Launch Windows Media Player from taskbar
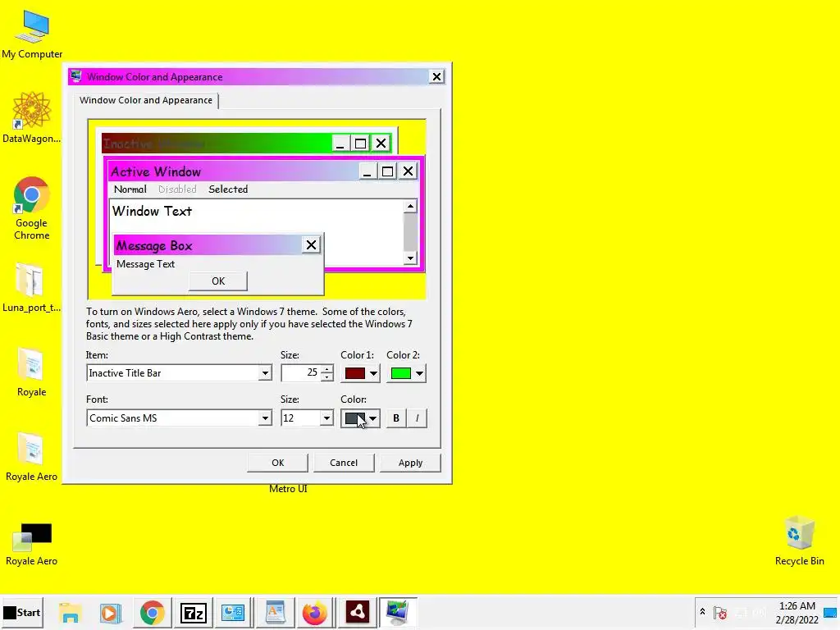This screenshot has width=840, height=630. pyautogui.click(x=111, y=612)
